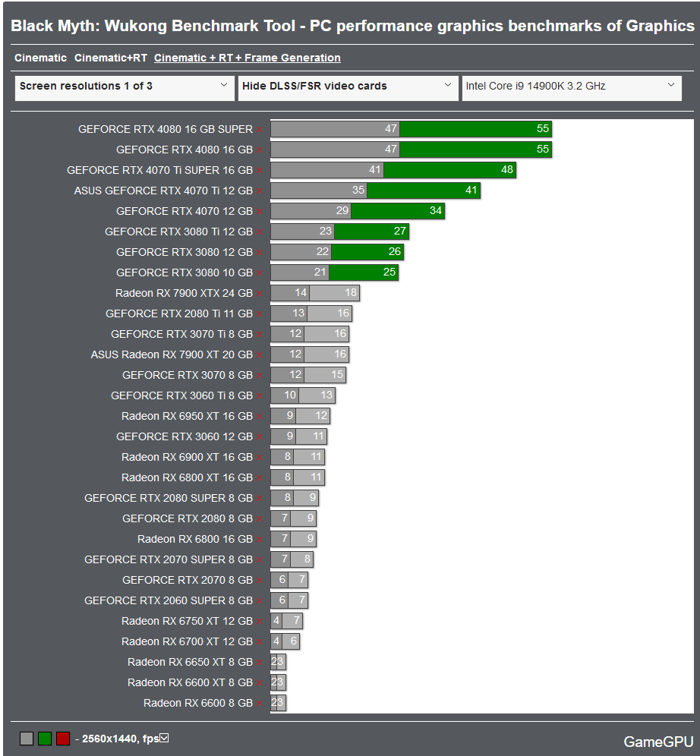Remove Radeon RX 6600 8 GB via red X
This screenshot has width=700, height=756.
click(260, 704)
